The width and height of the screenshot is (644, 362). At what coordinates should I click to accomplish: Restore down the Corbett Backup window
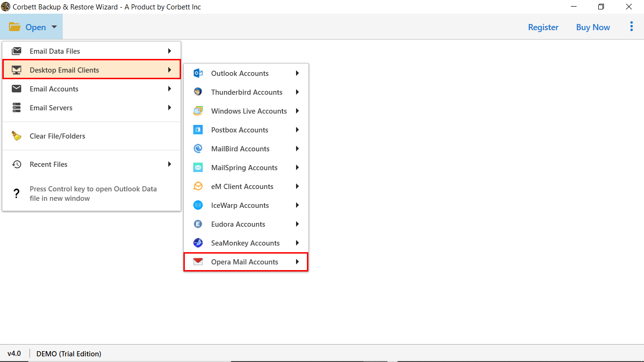pyautogui.click(x=601, y=7)
